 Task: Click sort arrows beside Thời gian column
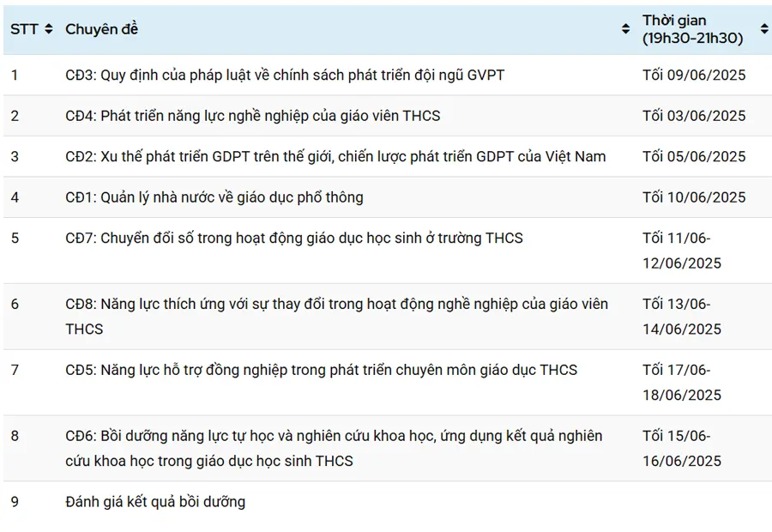click(764, 29)
